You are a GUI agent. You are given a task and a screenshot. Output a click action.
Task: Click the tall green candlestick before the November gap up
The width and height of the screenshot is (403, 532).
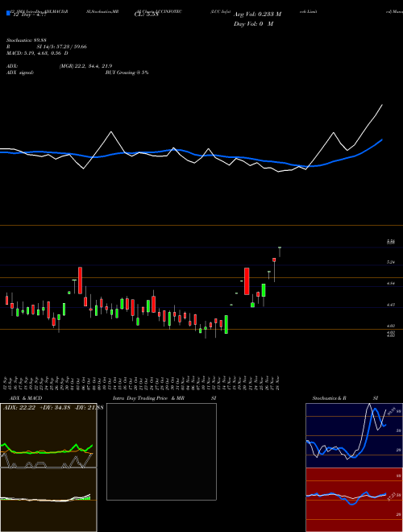[226, 325]
